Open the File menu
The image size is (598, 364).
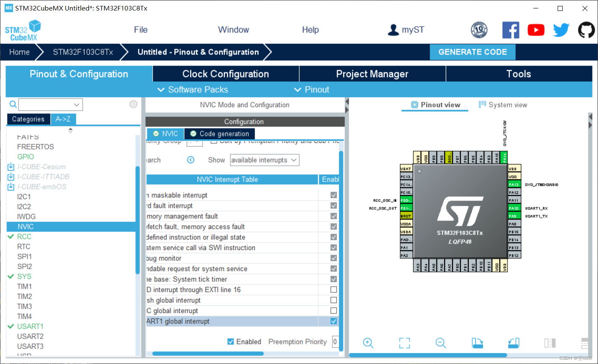point(140,30)
